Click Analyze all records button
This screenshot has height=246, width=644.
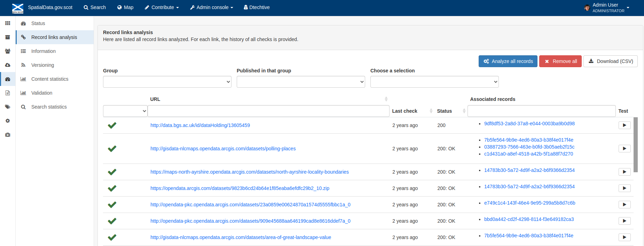click(x=508, y=61)
